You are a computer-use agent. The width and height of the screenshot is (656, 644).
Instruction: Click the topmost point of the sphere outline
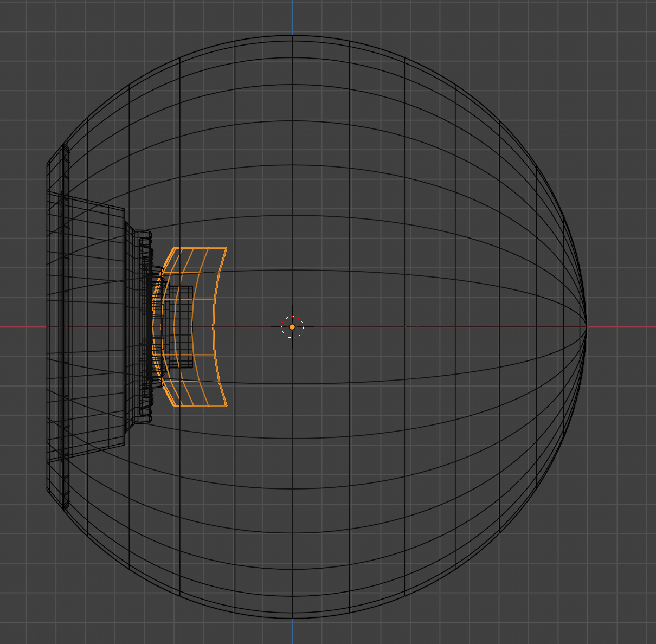pos(292,36)
